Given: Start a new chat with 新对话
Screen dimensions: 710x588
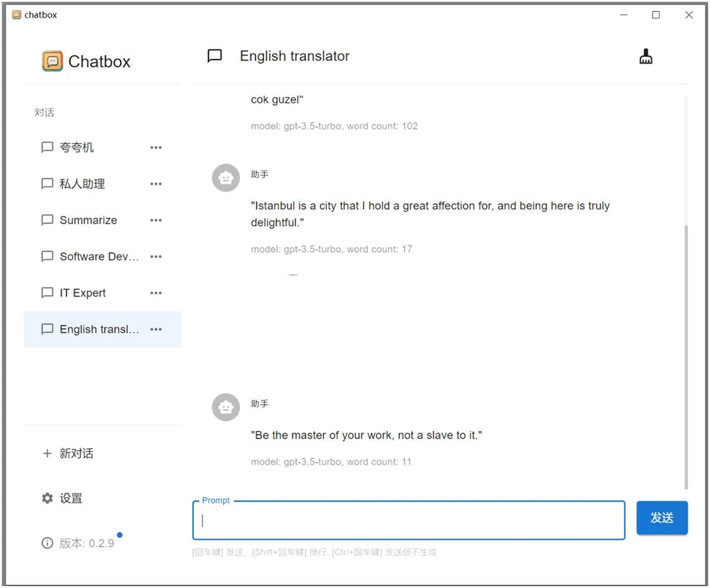Looking at the screenshot, I should 76,454.
